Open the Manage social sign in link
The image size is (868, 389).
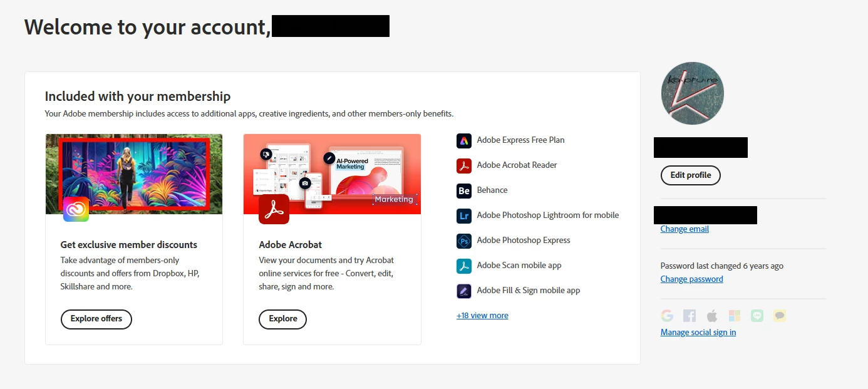698,333
